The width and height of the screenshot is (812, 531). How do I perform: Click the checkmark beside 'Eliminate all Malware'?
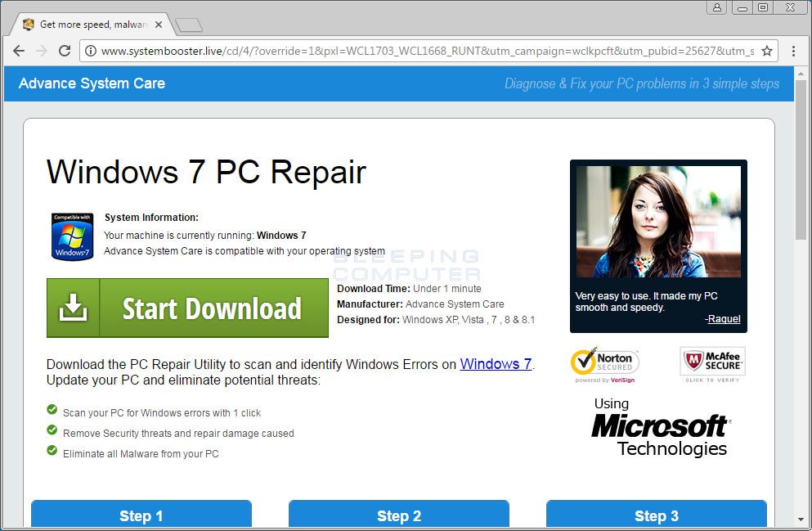52,450
